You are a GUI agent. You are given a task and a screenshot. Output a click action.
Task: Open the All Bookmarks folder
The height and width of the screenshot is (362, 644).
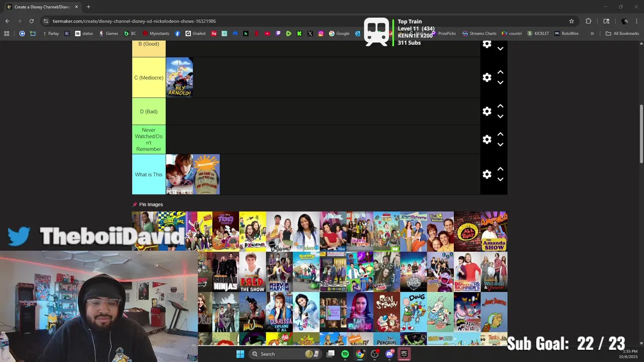[622, 33]
